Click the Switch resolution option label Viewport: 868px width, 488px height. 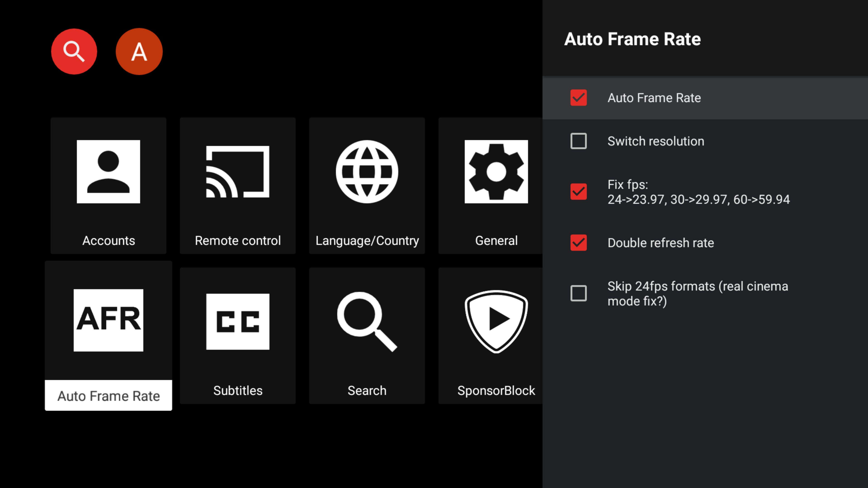[656, 141]
